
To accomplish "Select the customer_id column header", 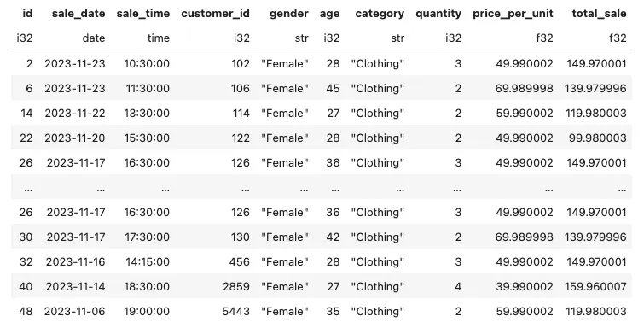I will click(x=215, y=14).
